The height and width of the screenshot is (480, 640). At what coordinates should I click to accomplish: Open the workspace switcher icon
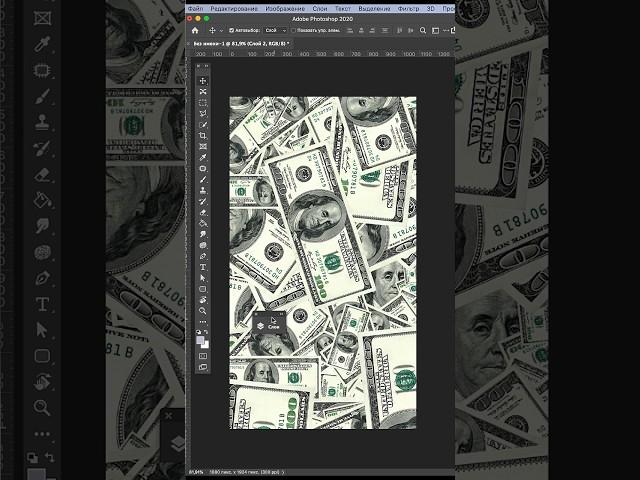[436, 31]
